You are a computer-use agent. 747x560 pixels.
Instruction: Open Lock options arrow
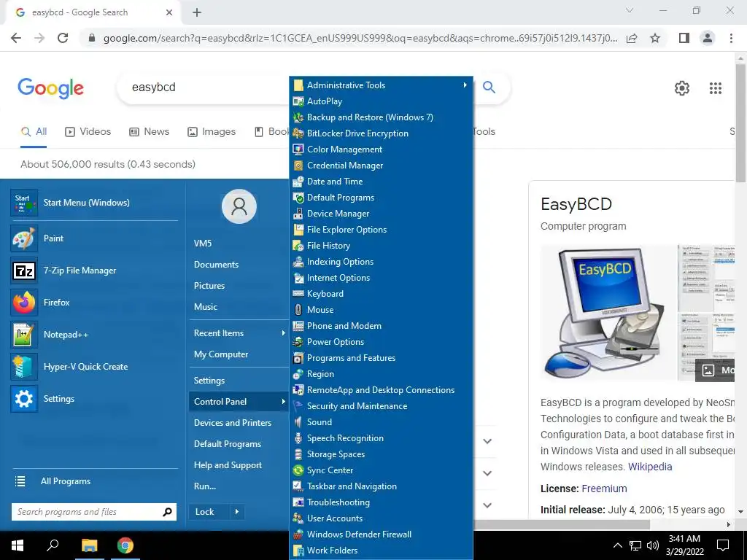(x=237, y=512)
